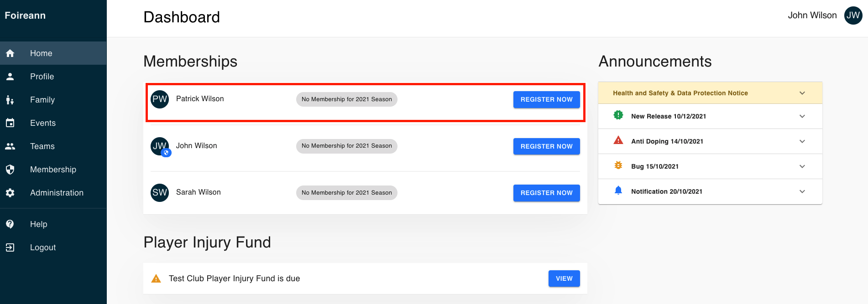Click the New Release 10/12/2021 title
This screenshot has height=304, width=868.
[x=669, y=116]
